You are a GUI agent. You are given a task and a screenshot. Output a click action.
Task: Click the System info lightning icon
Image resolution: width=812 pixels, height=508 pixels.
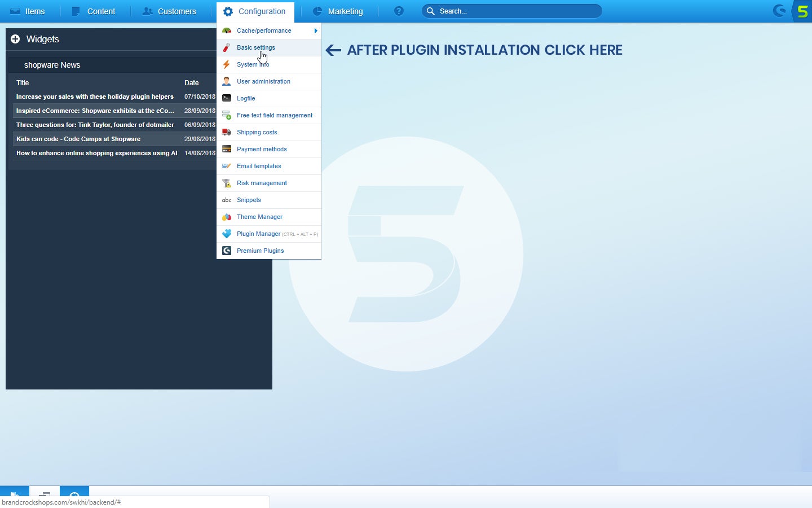point(227,64)
